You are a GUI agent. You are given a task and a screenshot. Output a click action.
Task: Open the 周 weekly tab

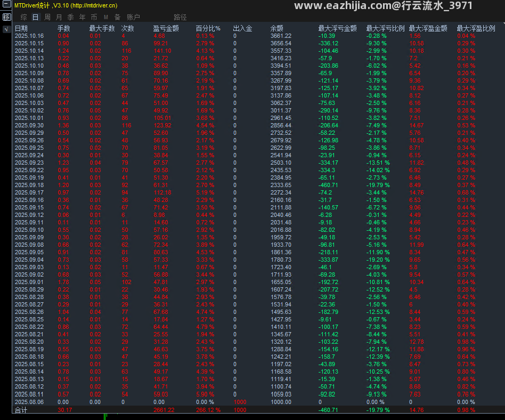point(47,17)
